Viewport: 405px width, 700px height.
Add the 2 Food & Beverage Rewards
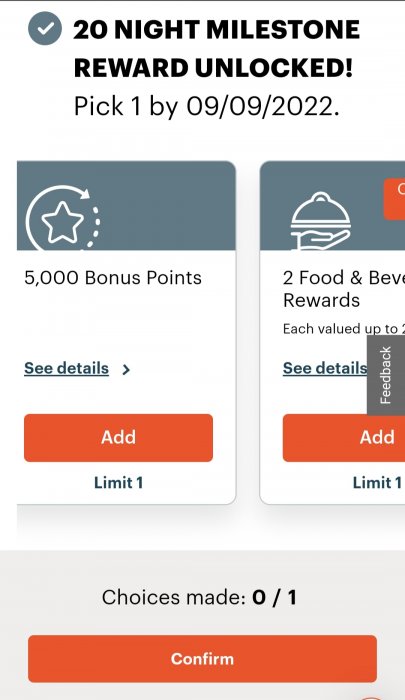pos(344,438)
